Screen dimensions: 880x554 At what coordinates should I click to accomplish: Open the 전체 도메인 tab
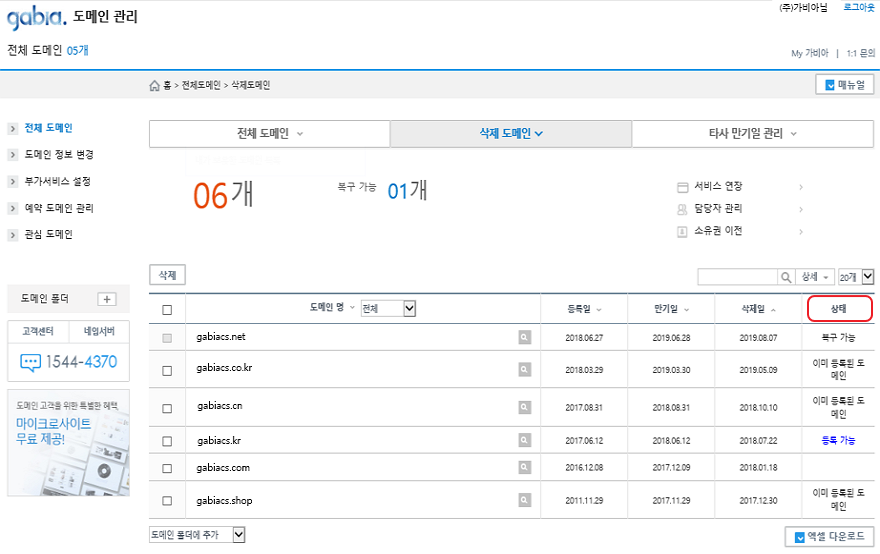[269, 134]
